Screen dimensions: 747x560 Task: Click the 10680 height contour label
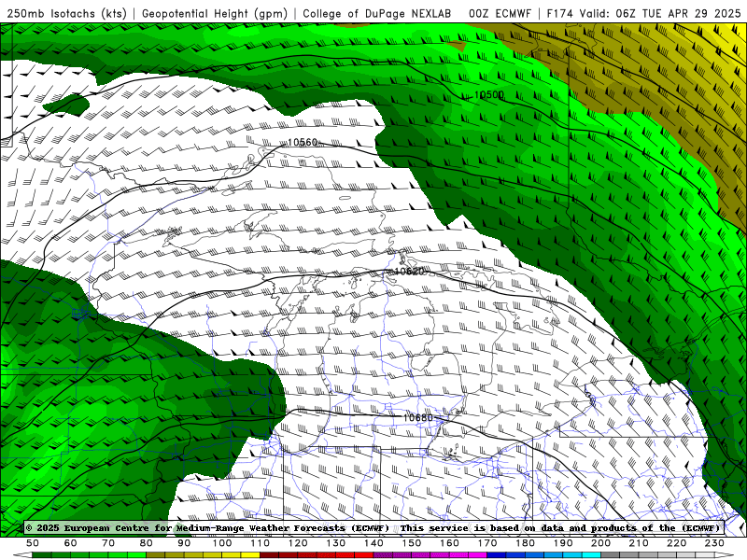[418, 417]
